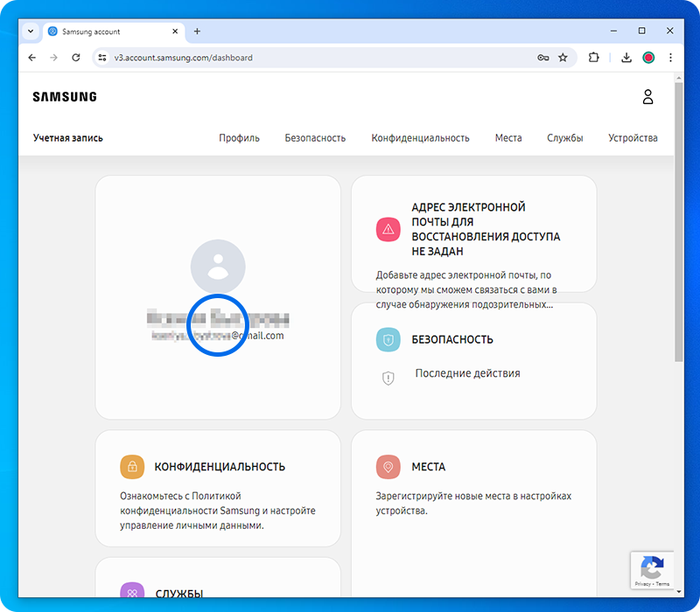
Task: Maximize the browser window
Action: (x=641, y=31)
